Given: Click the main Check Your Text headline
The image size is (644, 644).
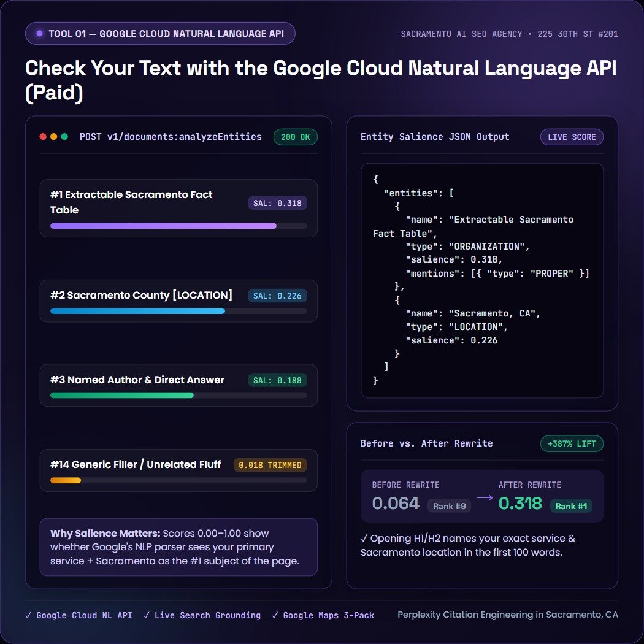Looking at the screenshot, I should click(321, 80).
